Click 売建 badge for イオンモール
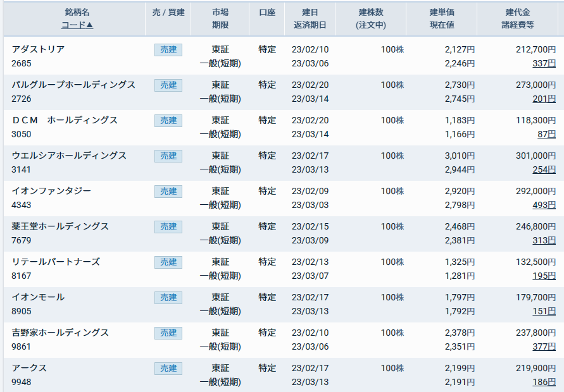 168,298
